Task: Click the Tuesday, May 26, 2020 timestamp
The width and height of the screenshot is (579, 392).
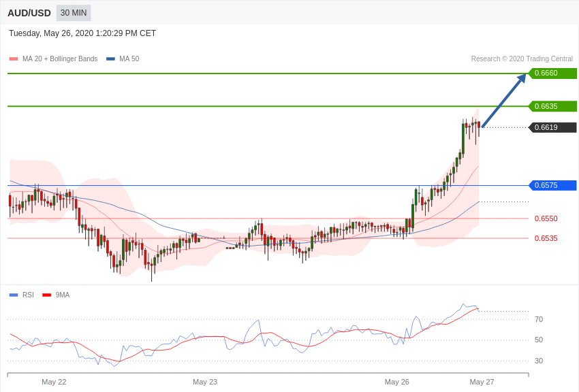Action: click(82, 33)
